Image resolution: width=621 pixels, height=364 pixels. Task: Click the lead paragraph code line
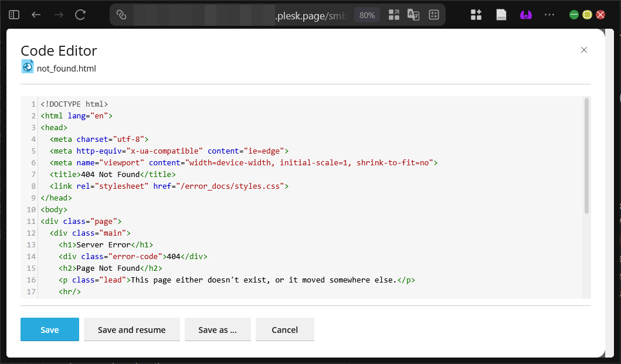(237, 280)
